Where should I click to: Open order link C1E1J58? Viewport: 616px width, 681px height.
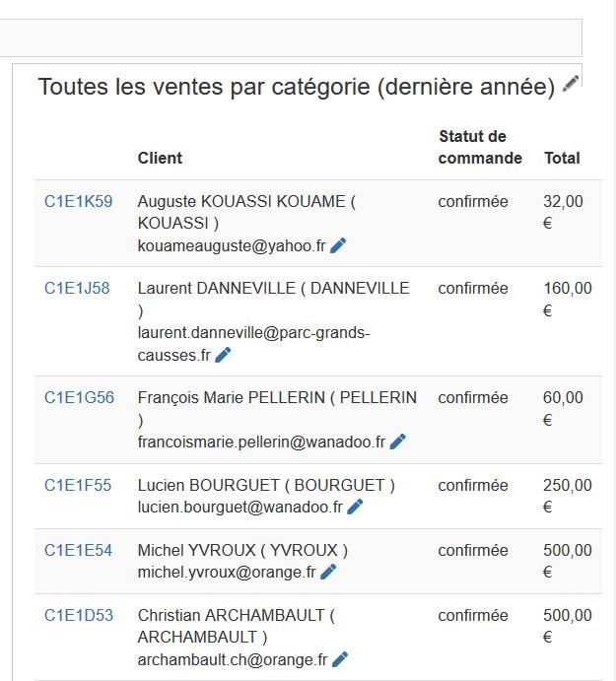click(77, 289)
